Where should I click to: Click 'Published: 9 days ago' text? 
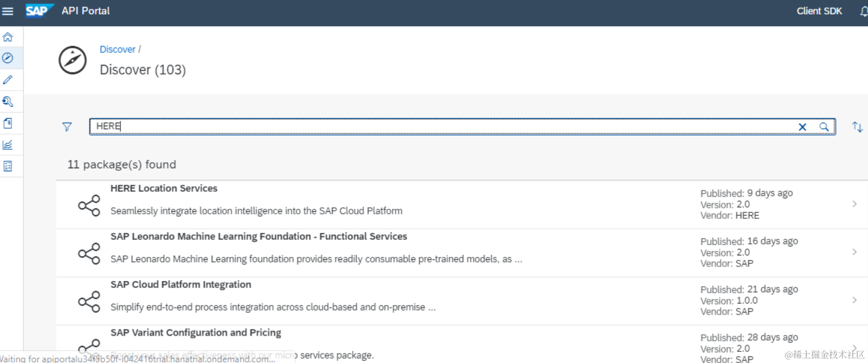click(x=746, y=193)
